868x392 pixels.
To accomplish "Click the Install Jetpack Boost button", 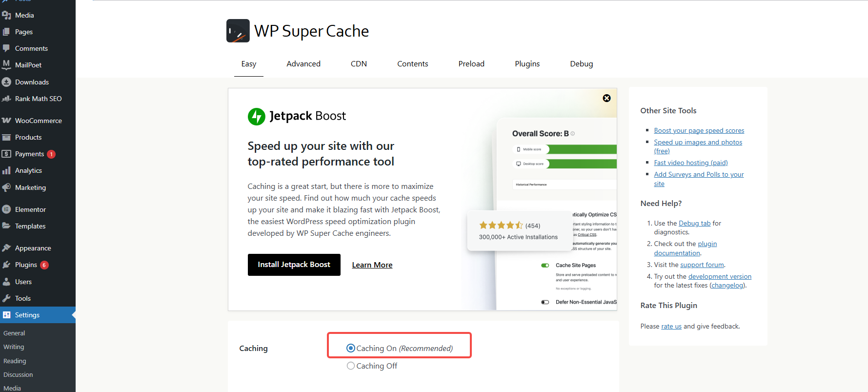I will (294, 264).
